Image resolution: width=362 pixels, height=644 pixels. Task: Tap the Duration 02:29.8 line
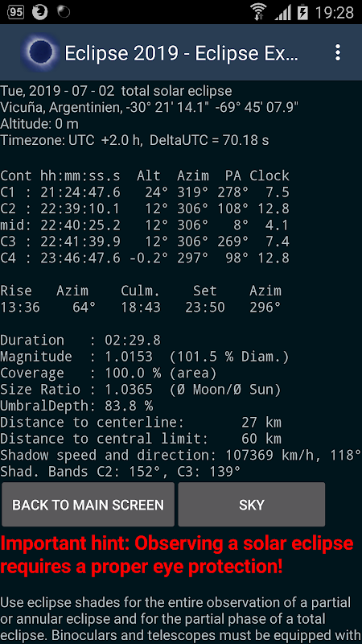click(x=80, y=340)
